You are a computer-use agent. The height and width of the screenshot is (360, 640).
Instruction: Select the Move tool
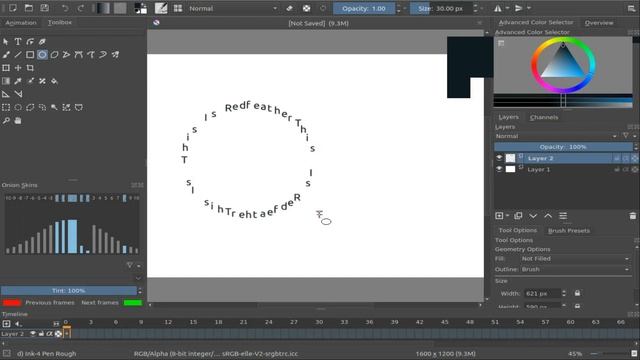point(18,68)
